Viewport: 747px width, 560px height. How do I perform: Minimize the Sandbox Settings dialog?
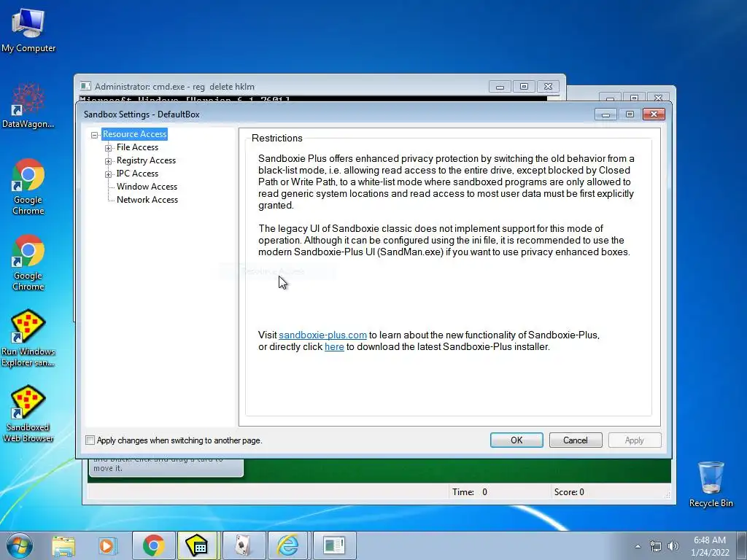tap(605, 114)
